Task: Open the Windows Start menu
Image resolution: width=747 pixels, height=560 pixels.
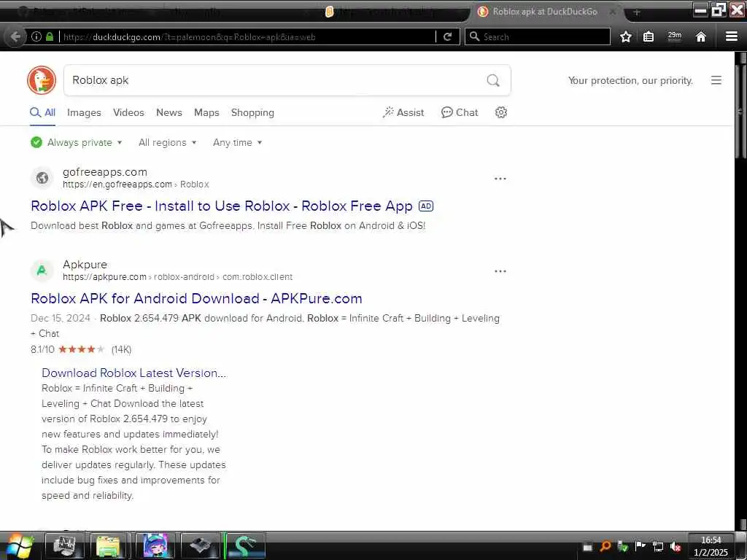Action: (19, 545)
